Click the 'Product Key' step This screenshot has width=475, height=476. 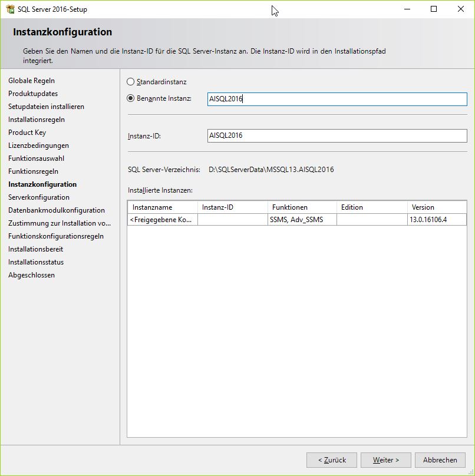[27, 133]
